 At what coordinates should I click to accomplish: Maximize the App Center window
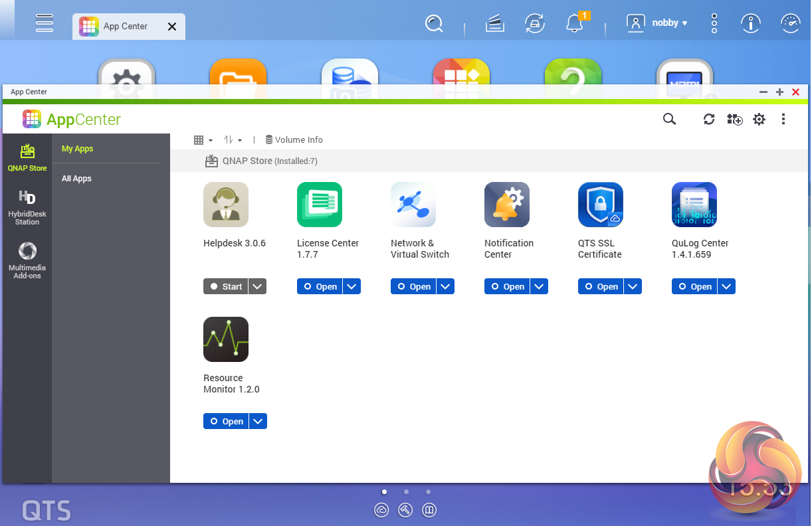tap(779, 92)
